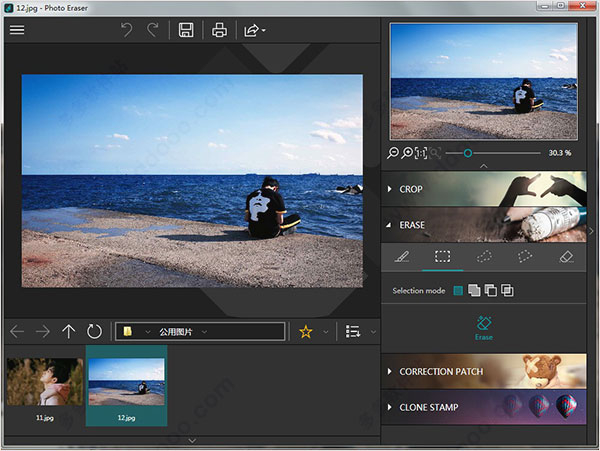Set zoom to 1:1 actual size

pos(421,153)
